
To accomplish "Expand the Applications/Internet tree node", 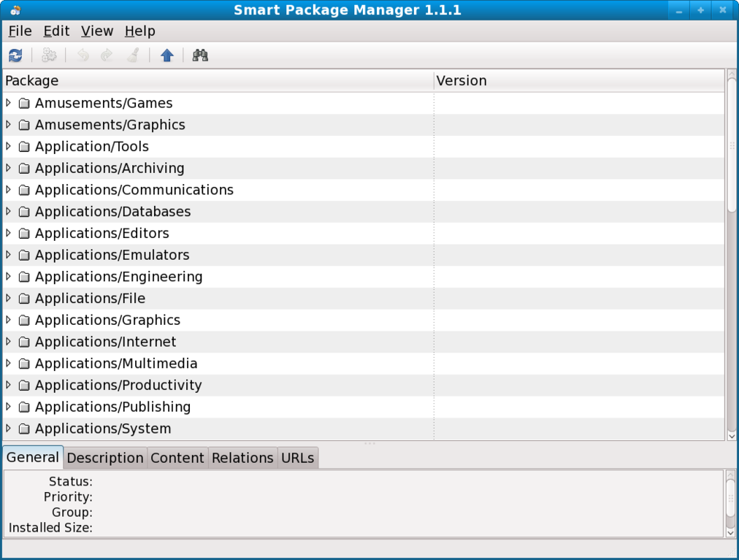I will click(9, 342).
